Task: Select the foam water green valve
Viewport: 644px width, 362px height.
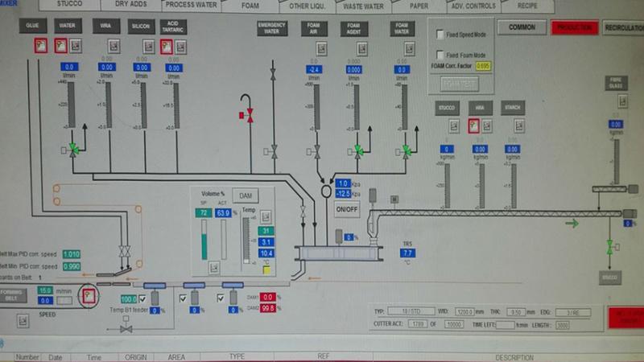Action: tap(407, 151)
